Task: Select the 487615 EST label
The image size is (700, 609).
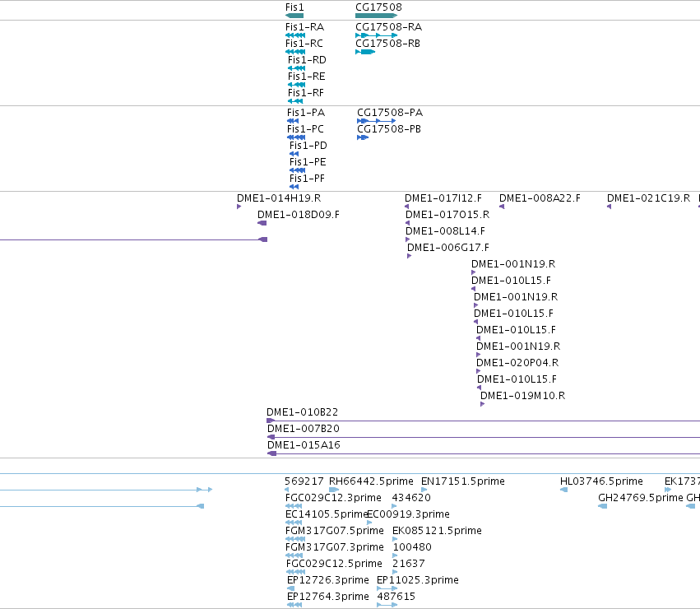Action: (396, 597)
